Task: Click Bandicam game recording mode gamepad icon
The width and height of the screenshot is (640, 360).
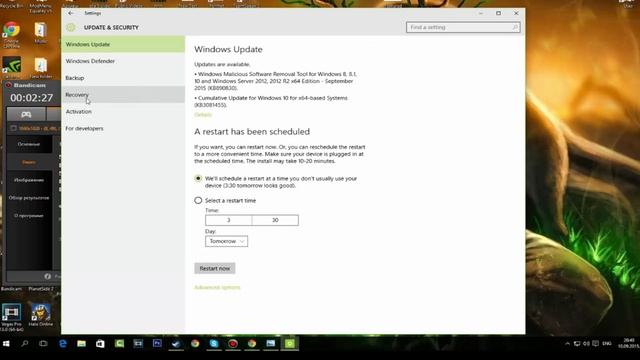Action: point(26,114)
